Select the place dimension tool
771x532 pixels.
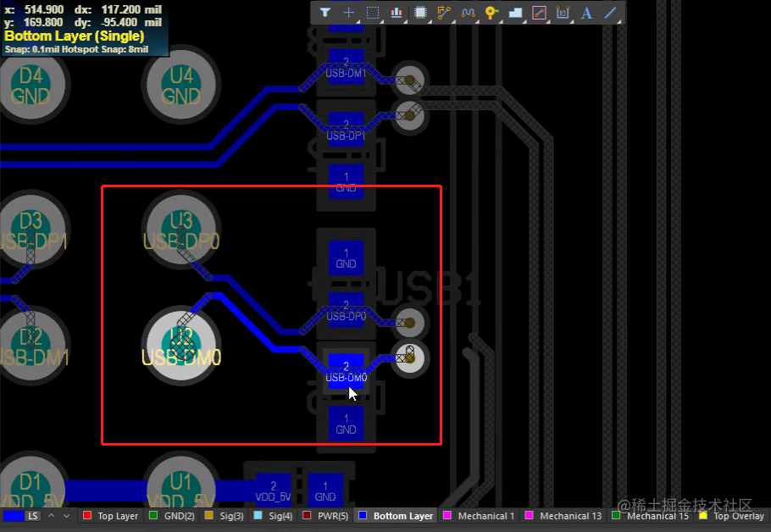pyautogui.click(x=563, y=13)
